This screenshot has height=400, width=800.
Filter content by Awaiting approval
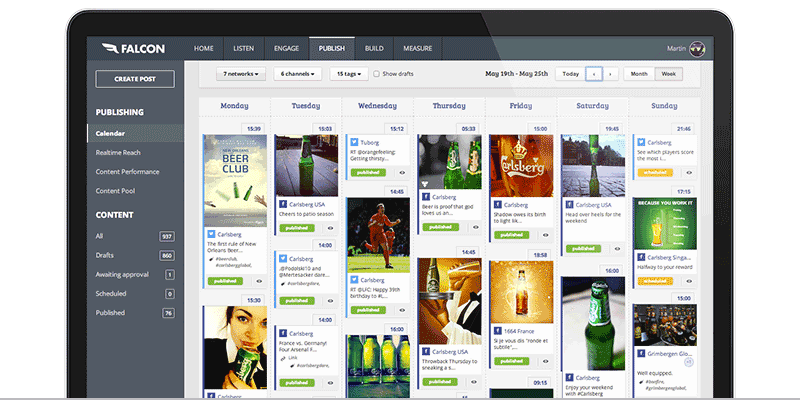(x=135, y=274)
